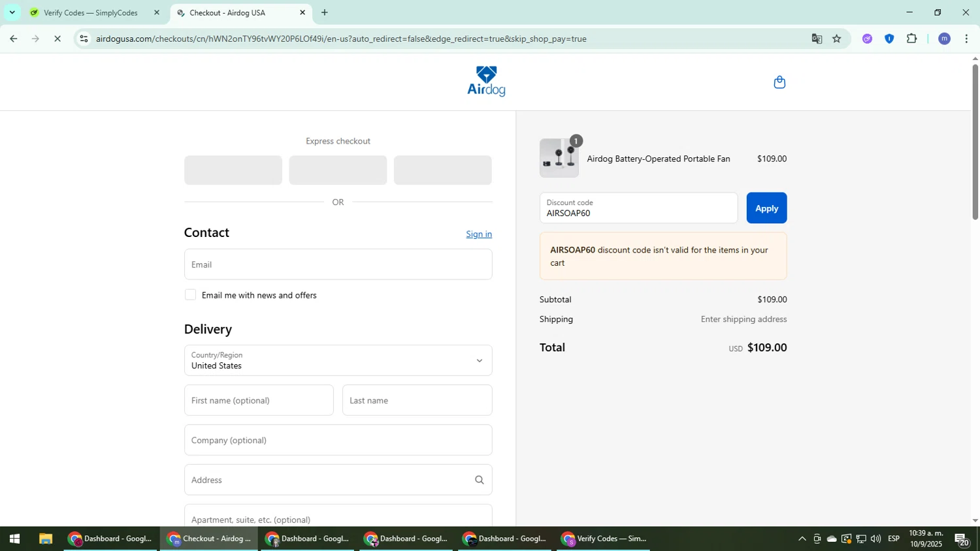Open File Explorer from the taskbar
This screenshot has height=551, width=980.
[x=45, y=539]
